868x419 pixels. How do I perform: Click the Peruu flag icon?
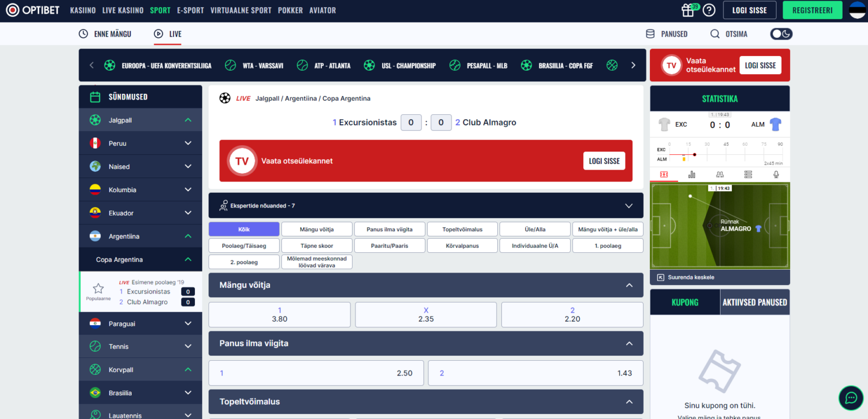95,143
